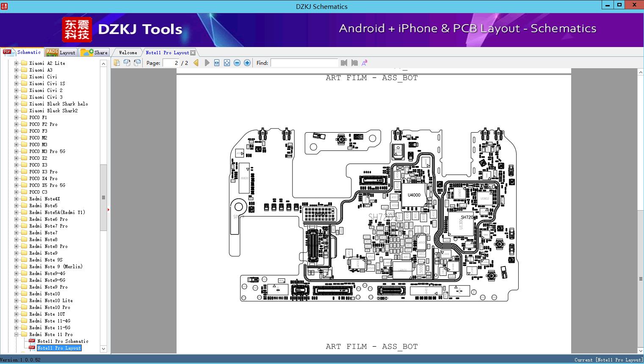Click document view scroll down arrow
This screenshot has height=364, width=644.
(641, 350)
